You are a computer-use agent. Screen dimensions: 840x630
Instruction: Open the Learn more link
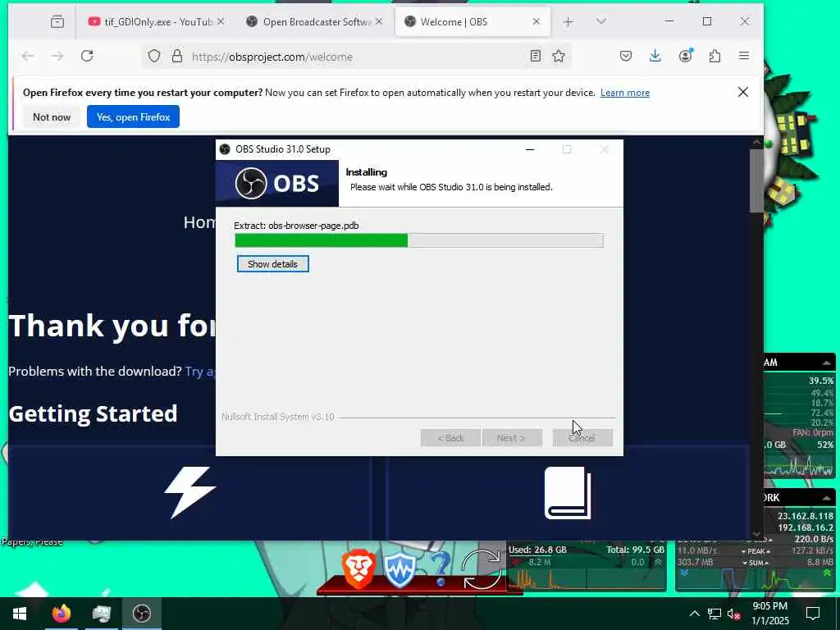[624, 93]
